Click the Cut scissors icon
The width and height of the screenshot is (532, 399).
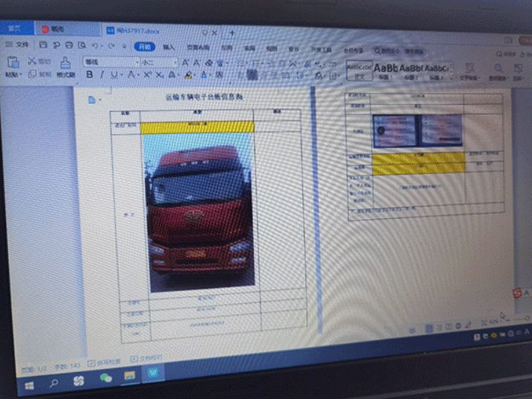coord(32,61)
